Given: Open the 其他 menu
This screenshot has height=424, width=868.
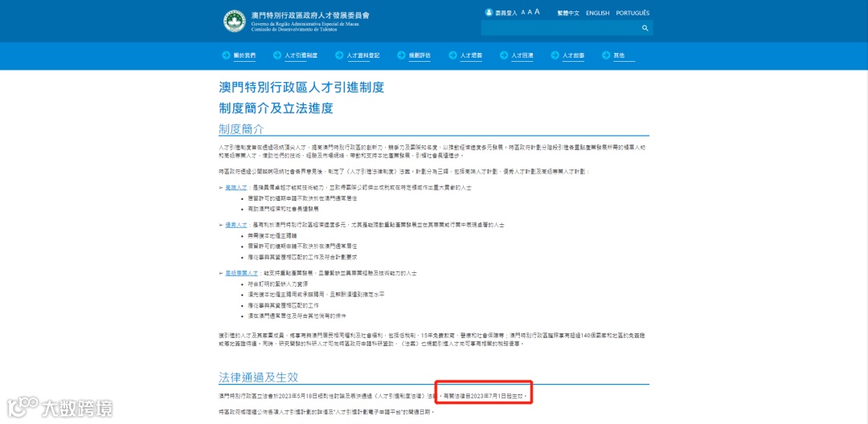Looking at the screenshot, I should pos(619,56).
